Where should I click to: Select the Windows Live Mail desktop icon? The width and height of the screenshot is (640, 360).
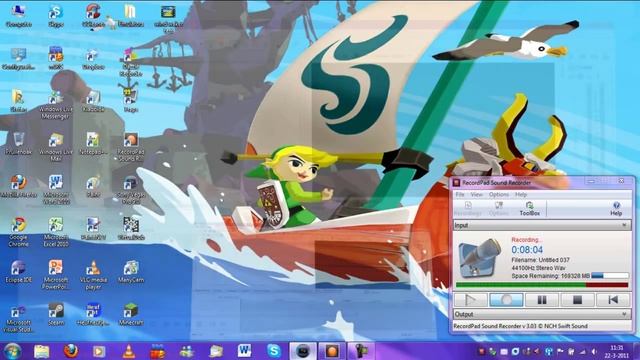(x=56, y=148)
